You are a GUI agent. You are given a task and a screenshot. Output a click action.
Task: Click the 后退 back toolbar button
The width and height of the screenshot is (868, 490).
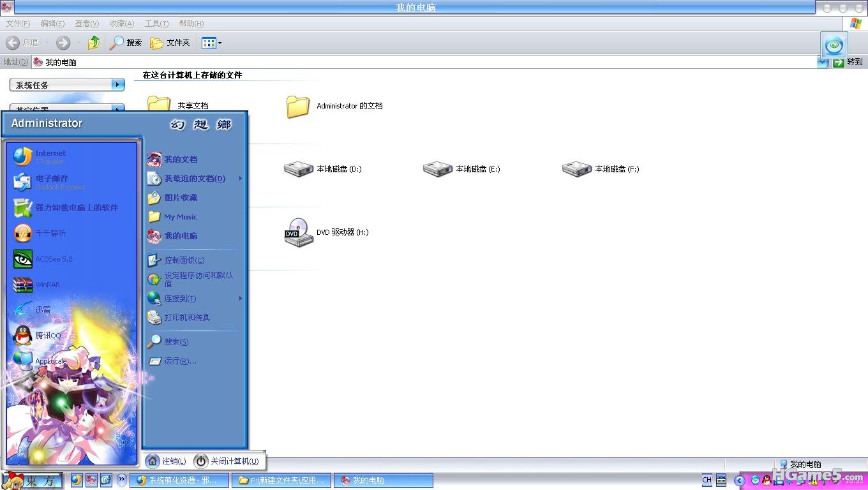22,43
